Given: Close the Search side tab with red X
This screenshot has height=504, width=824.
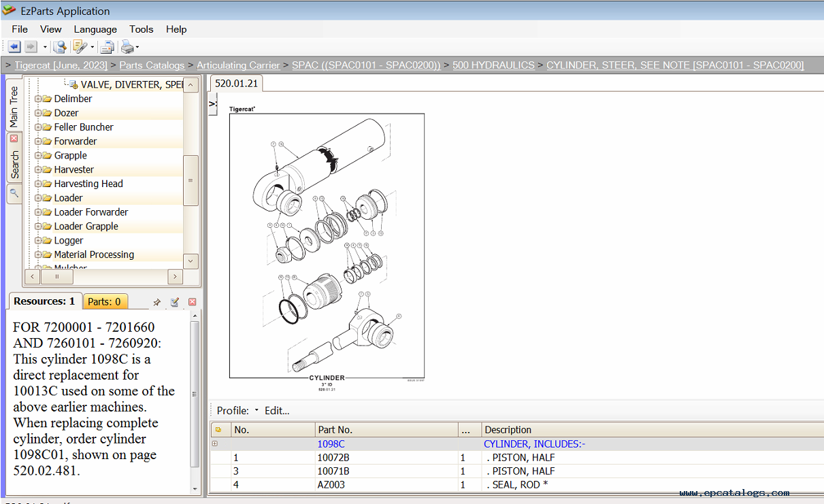Looking at the screenshot, I should pyautogui.click(x=14, y=138).
